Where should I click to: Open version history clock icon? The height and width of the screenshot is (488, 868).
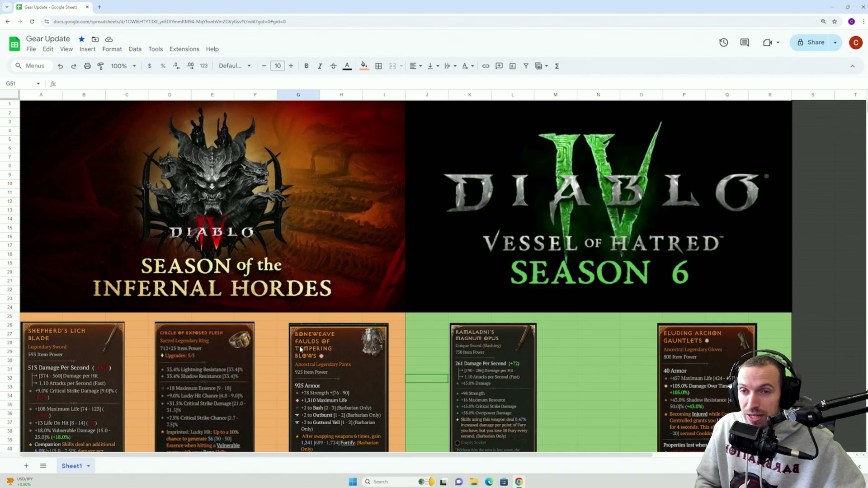pyautogui.click(x=724, y=42)
